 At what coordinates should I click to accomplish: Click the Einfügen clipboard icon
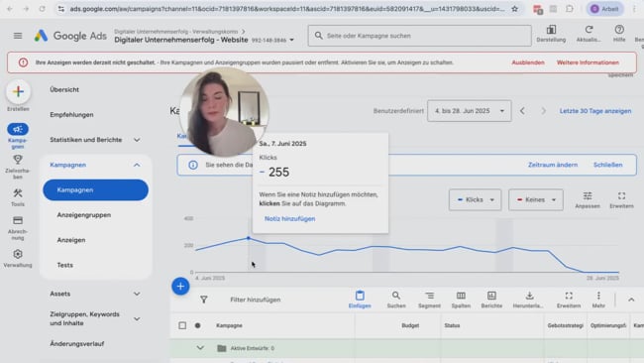pos(360,296)
